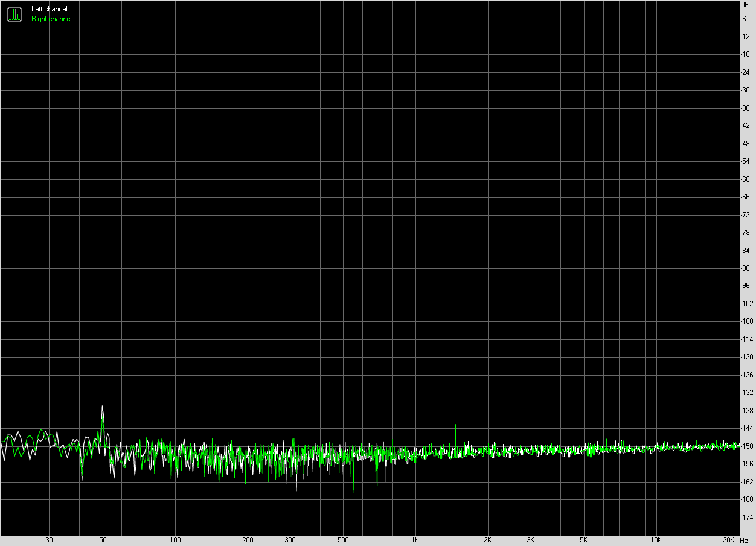This screenshot has height=546, width=756.
Task: Click the -48 dB axis label
Action: pyautogui.click(x=746, y=143)
